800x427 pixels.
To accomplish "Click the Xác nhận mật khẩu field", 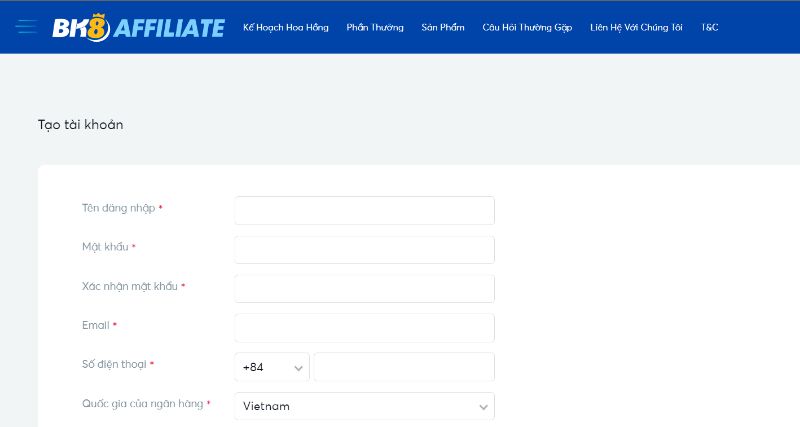I will click(x=364, y=288).
